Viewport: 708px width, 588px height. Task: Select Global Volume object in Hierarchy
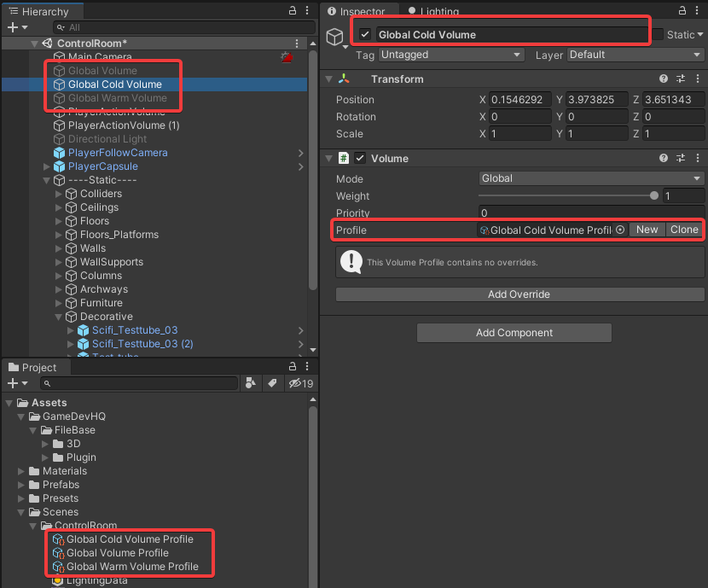pos(102,71)
